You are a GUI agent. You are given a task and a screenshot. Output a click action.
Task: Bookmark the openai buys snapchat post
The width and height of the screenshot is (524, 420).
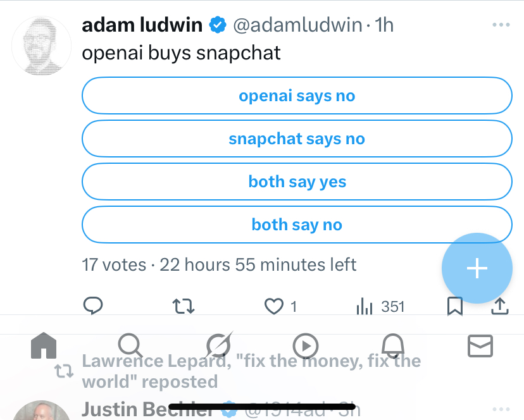click(455, 307)
